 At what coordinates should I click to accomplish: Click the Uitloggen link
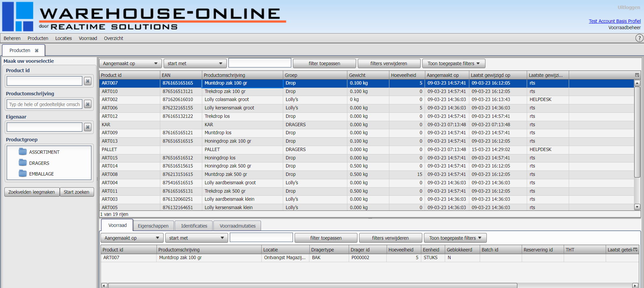click(629, 7)
